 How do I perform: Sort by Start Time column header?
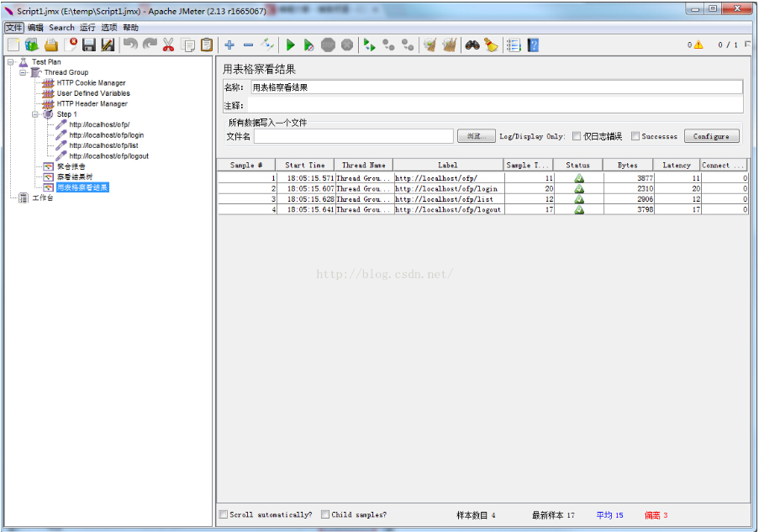click(305, 165)
